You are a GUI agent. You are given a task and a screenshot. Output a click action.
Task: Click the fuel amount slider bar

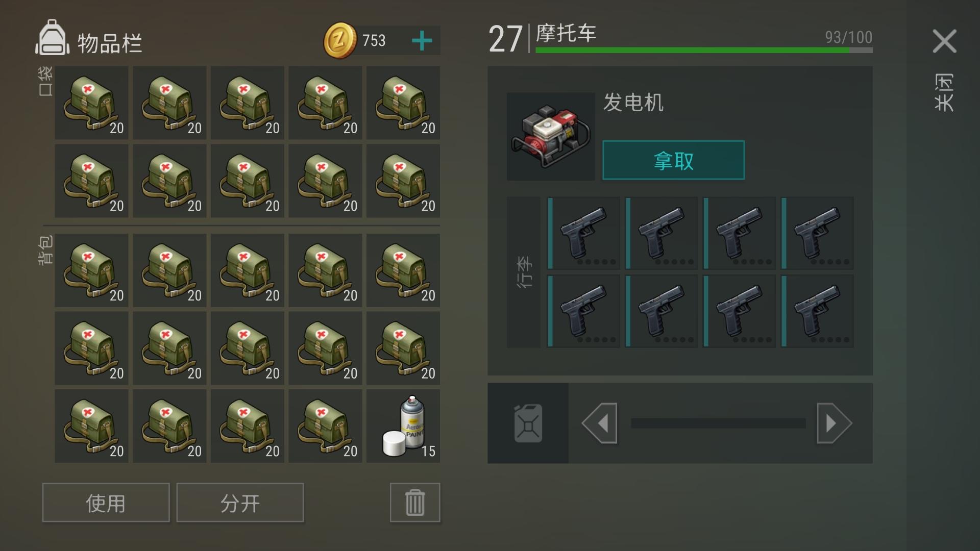coord(718,423)
